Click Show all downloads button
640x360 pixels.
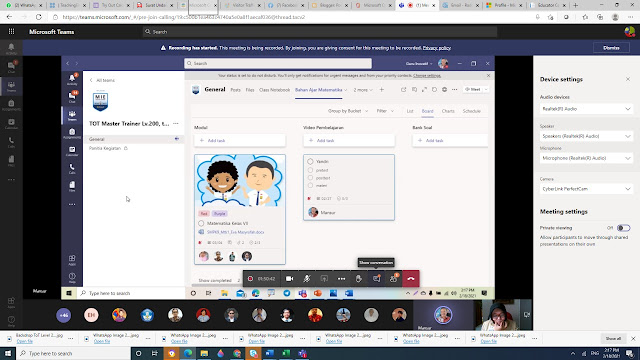[x=613, y=338]
